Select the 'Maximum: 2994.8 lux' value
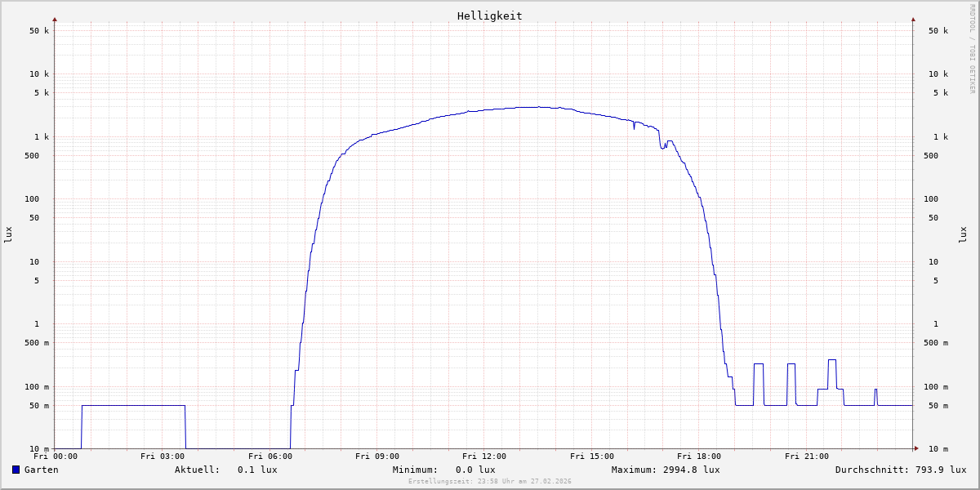 coord(666,470)
